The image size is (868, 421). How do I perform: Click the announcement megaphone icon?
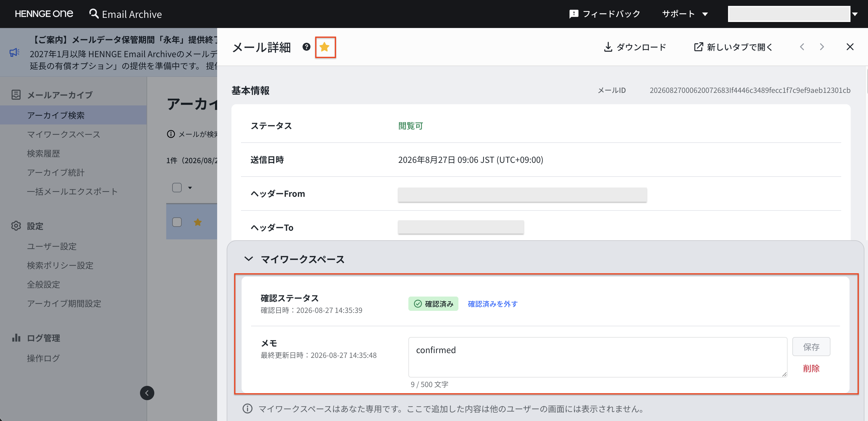[15, 52]
